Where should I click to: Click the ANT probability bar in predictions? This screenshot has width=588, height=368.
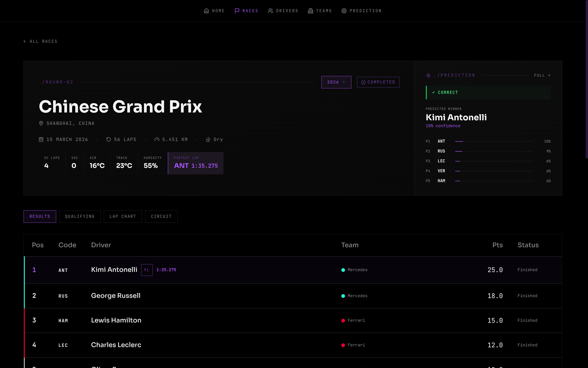494,141
